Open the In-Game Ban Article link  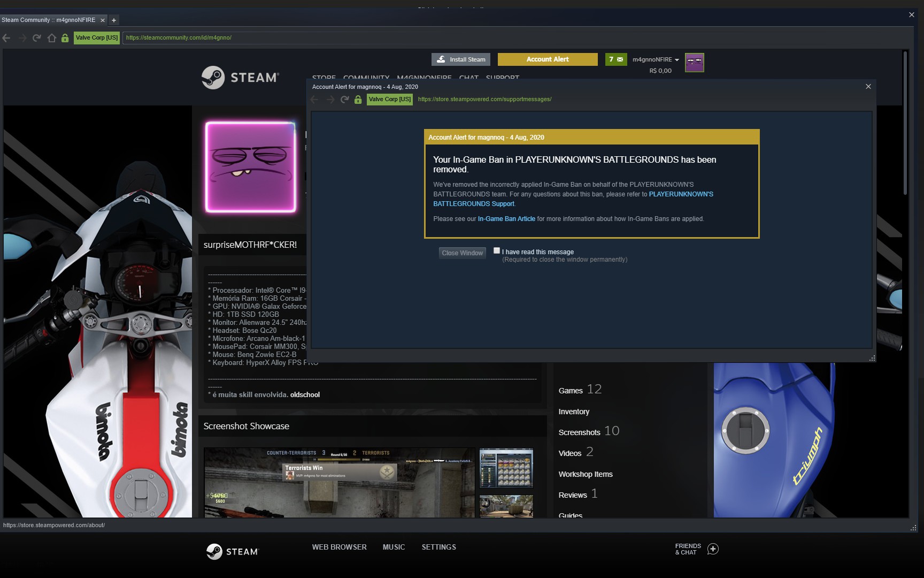click(506, 219)
